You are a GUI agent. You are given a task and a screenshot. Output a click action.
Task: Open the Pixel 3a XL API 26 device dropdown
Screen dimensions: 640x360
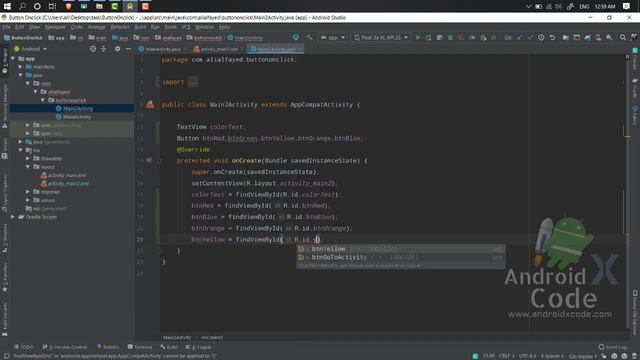pyautogui.click(x=381, y=38)
